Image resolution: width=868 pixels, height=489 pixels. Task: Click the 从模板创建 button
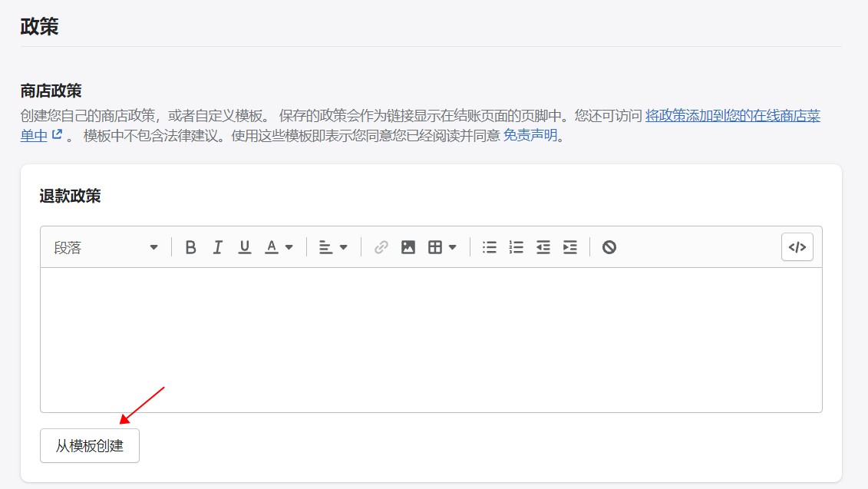(90, 446)
